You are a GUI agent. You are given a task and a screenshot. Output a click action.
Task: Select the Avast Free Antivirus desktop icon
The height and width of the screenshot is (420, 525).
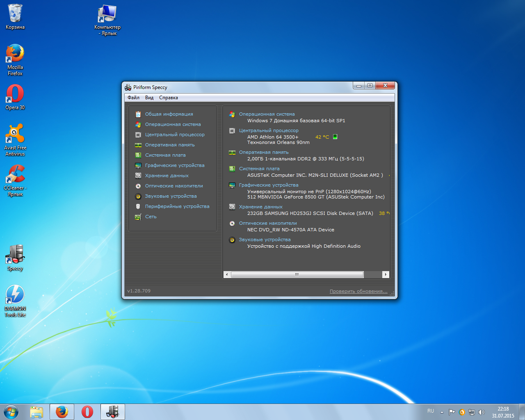pyautogui.click(x=15, y=140)
